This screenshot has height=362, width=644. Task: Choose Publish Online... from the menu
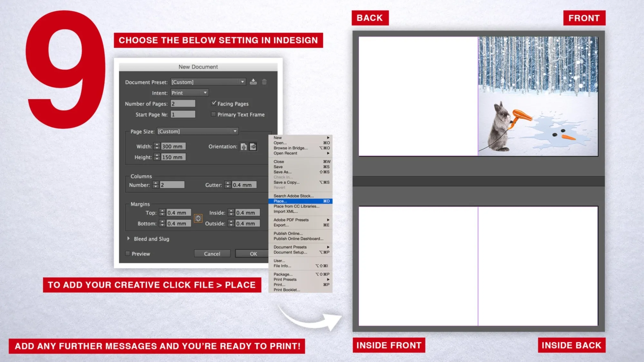tap(288, 233)
